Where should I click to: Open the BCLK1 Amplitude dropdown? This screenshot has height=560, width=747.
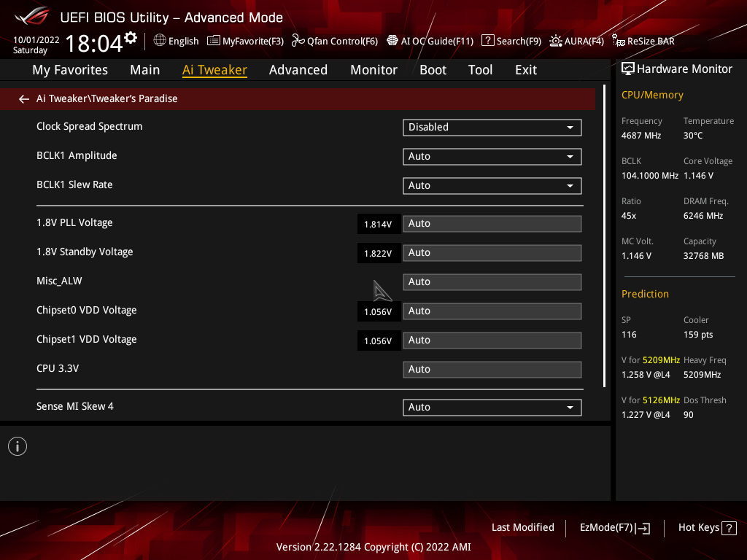(x=492, y=156)
